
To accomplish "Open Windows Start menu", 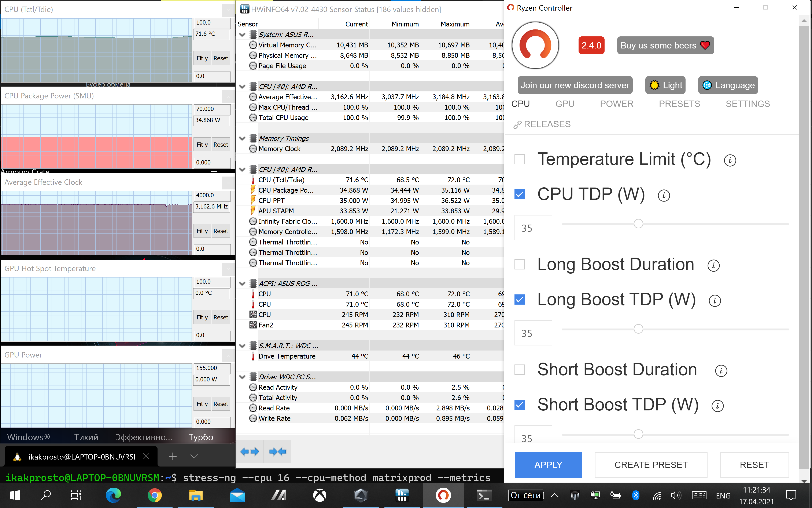I will click(15, 495).
